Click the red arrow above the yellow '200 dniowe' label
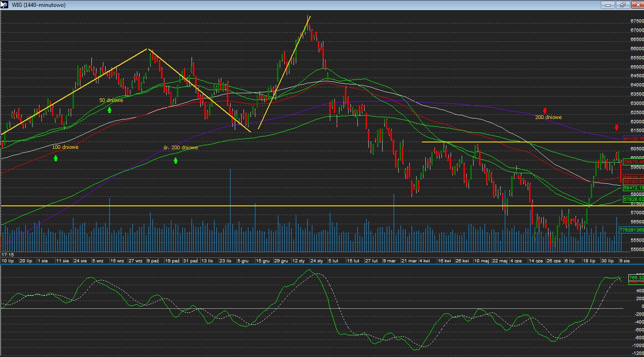 tap(545, 111)
